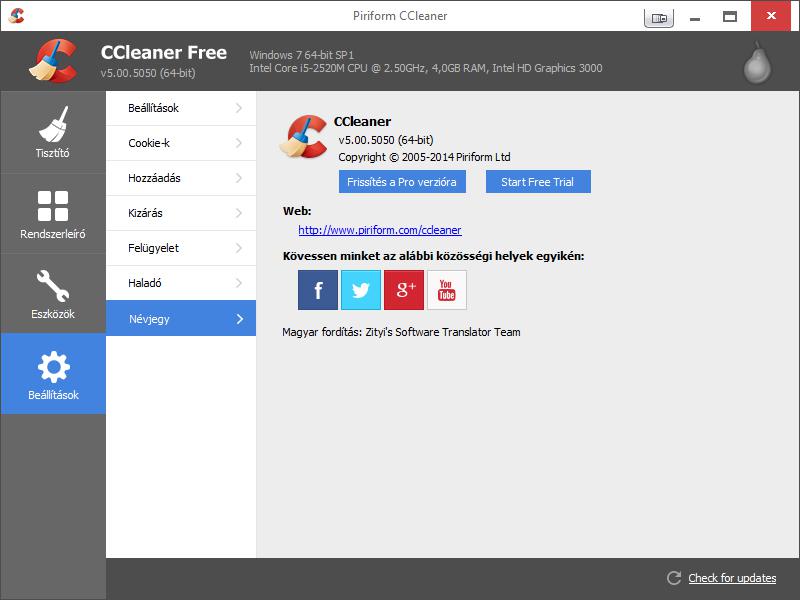This screenshot has width=800, height=600.
Task: Open the Cookie-k options page
Action: [181, 143]
